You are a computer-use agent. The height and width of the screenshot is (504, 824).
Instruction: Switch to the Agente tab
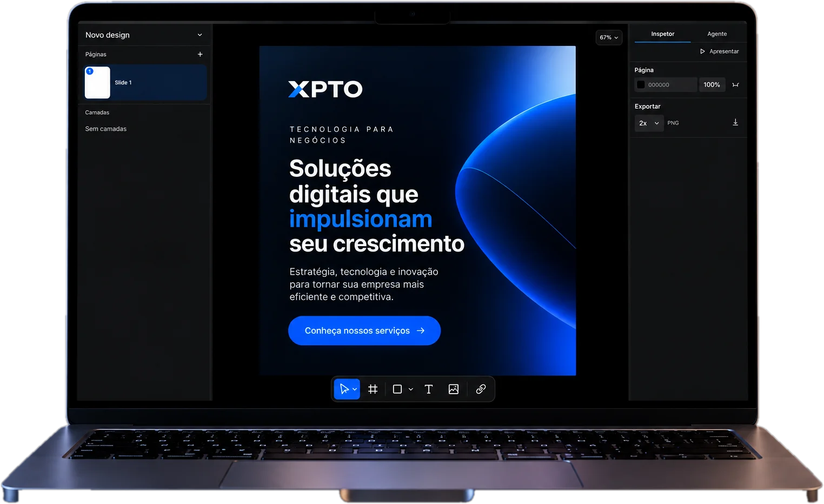click(717, 34)
